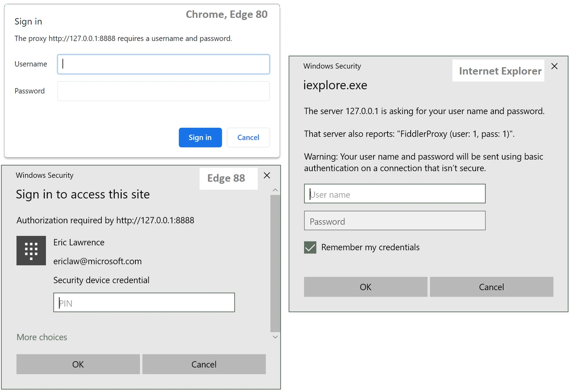Confirm OK in the iexplore.exe dialog
The height and width of the screenshot is (392, 572).
(x=365, y=287)
